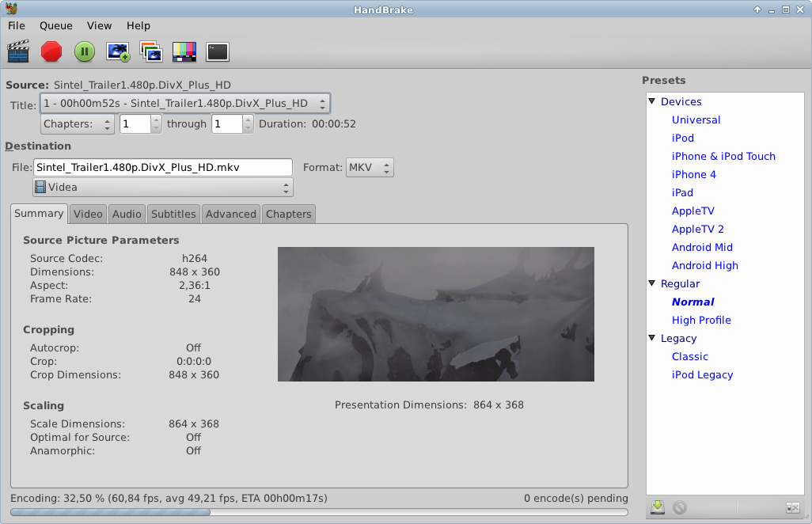The image size is (812, 524).
Task: Stop encoding with the red stop icon
Action: 51,51
